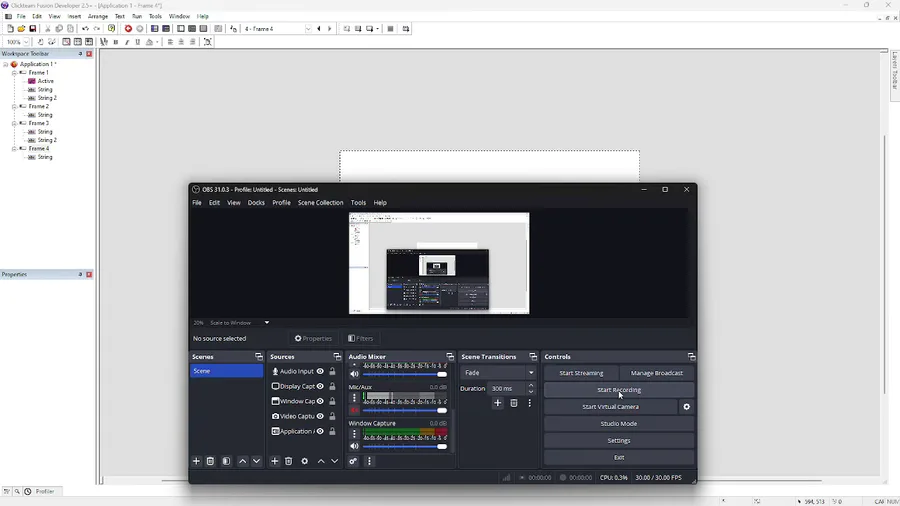The image size is (900, 506).
Task: Enable Studio Mode
Action: pyautogui.click(x=619, y=423)
